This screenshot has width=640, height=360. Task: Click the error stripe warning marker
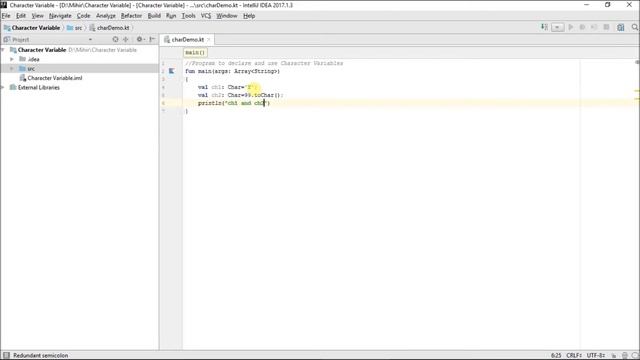click(637, 91)
